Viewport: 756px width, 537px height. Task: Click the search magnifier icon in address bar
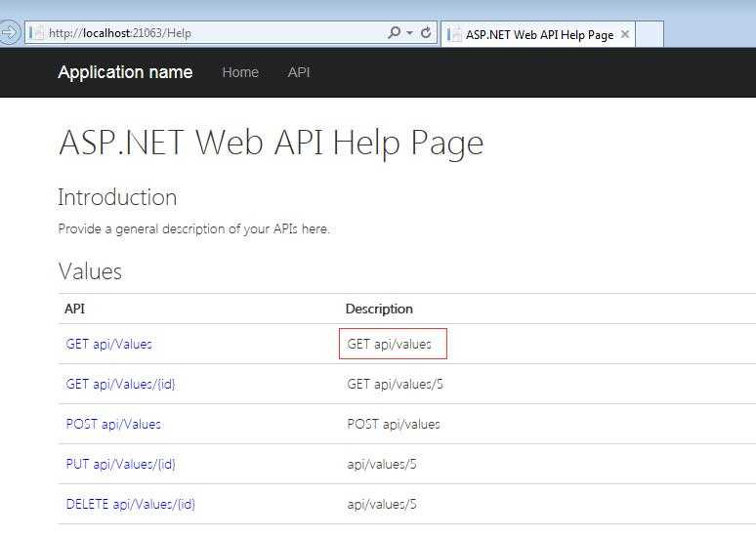click(x=394, y=33)
